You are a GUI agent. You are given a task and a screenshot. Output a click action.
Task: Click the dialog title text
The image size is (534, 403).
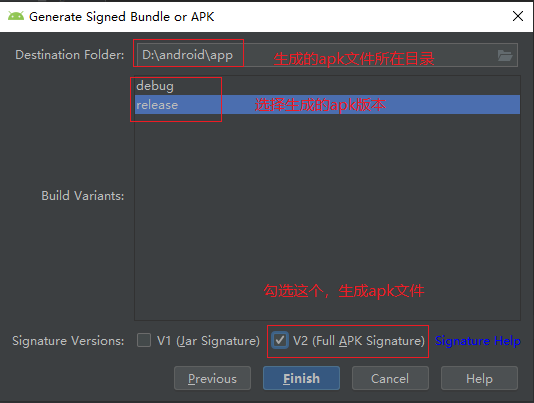[x=122, y=16]
